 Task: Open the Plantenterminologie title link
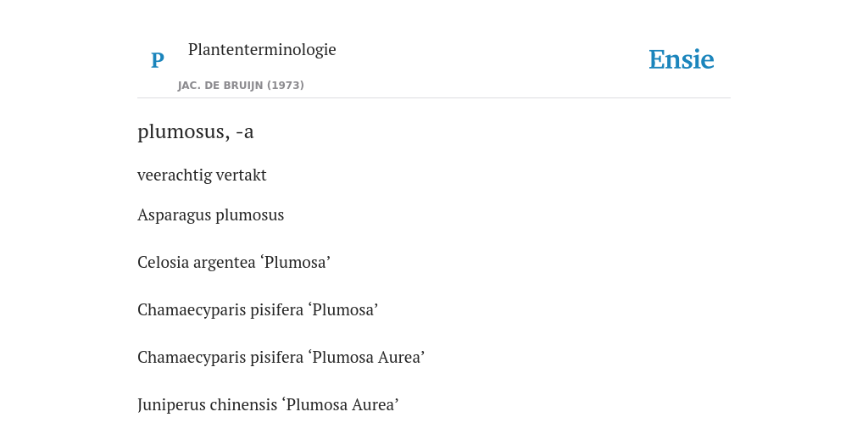[262, 49]
